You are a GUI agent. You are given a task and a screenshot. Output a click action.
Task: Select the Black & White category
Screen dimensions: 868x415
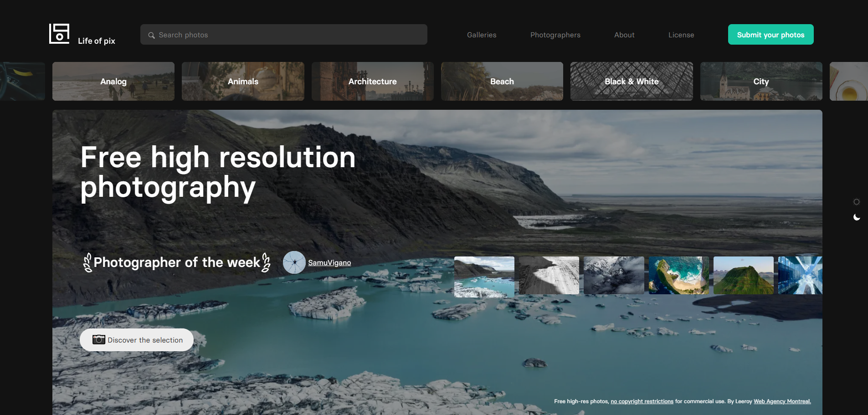tap(632, 81)
